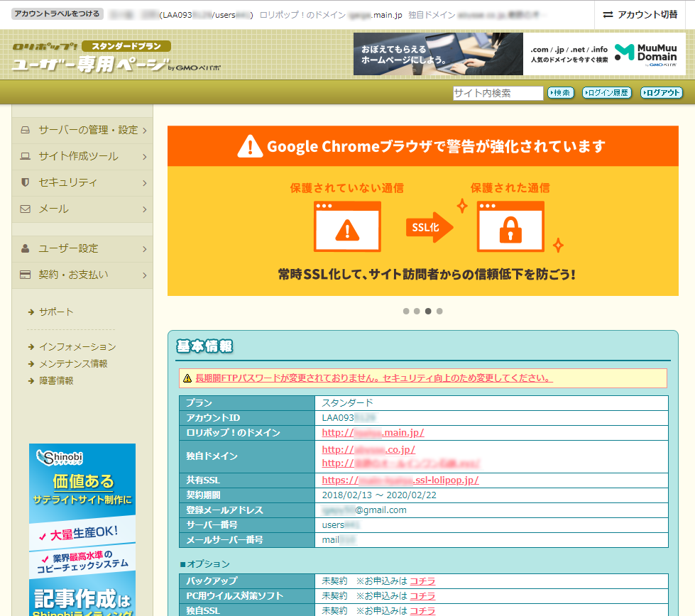Expand ユーザー設定 menu chevron

point(145,248)
